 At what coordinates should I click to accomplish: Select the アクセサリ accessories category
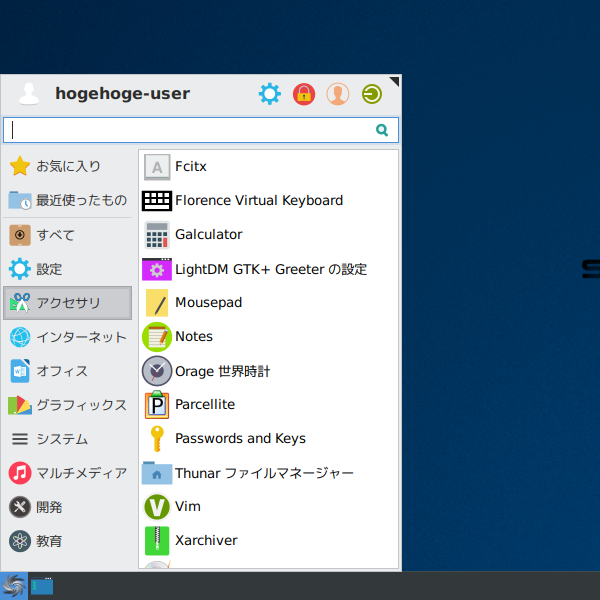tap(67, 303)
